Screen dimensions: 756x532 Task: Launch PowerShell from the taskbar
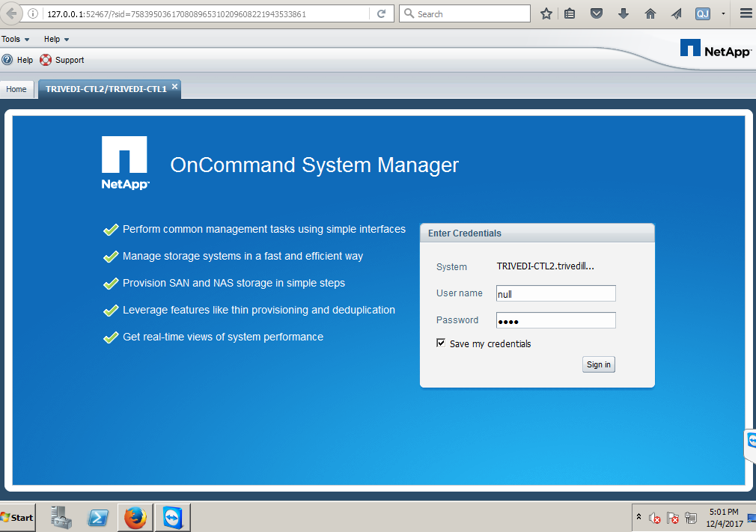click(x=99, y=517)
